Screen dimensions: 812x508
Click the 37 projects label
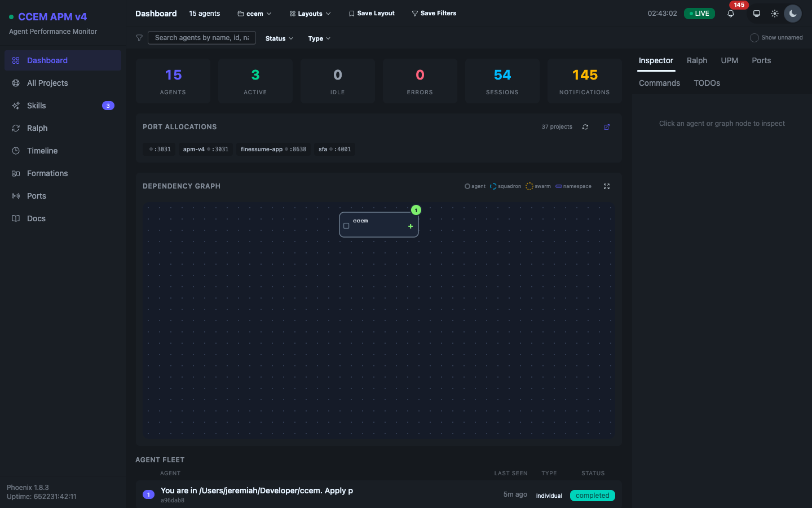557,127
